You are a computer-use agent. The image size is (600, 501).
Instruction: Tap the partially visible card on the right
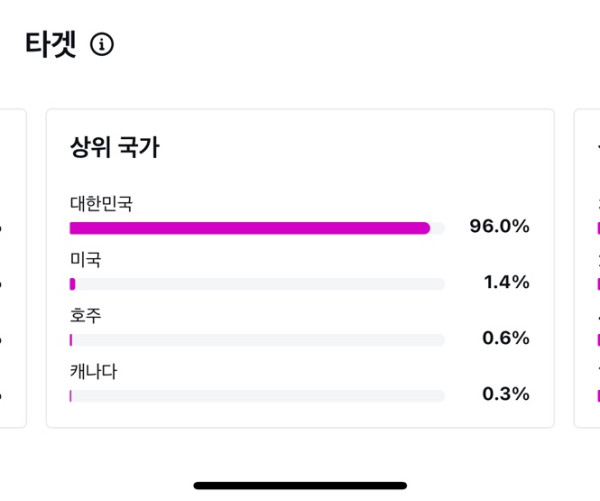[588, 268]
